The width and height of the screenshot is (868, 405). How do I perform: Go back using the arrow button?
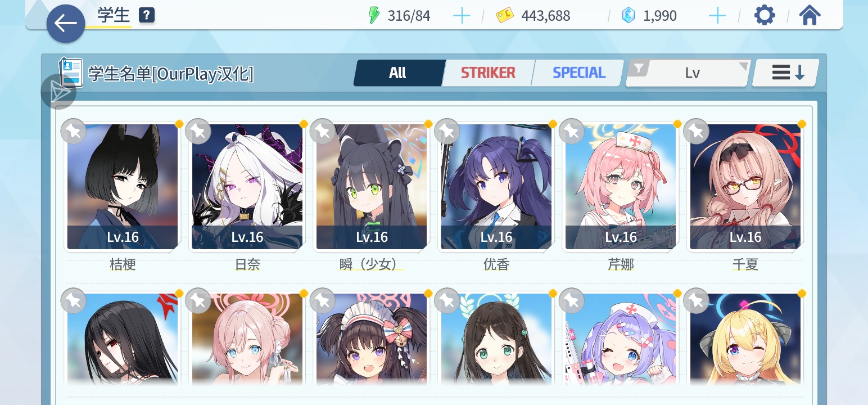coord(66,24)
